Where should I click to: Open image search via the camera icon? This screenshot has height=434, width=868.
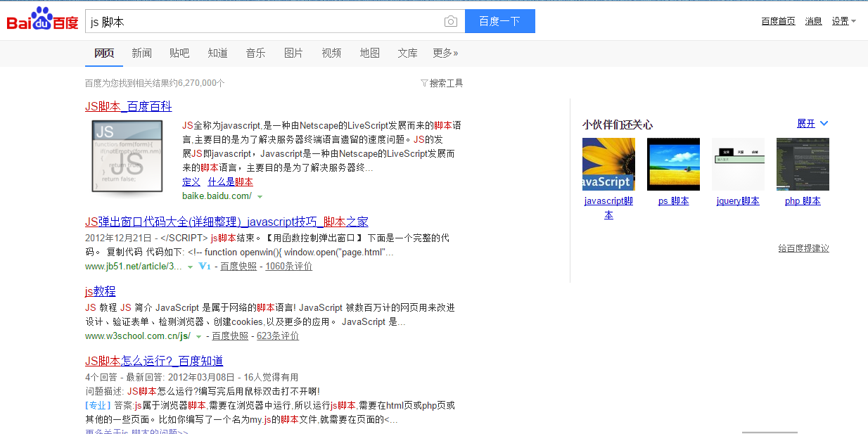tap(451, 22)
